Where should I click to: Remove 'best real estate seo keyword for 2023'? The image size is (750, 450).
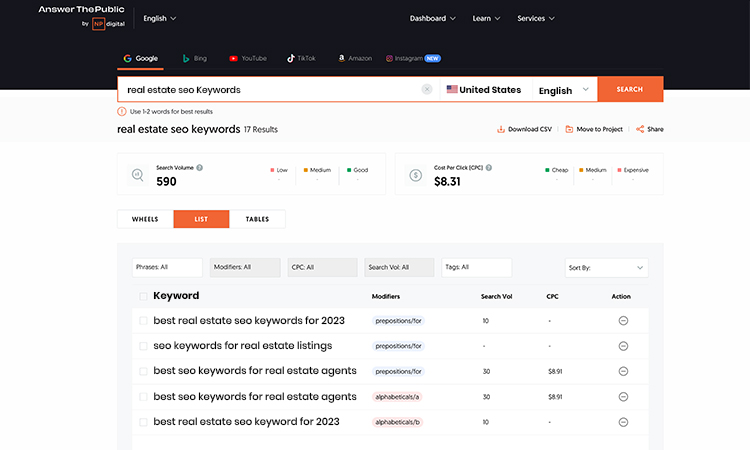point(623,422)
